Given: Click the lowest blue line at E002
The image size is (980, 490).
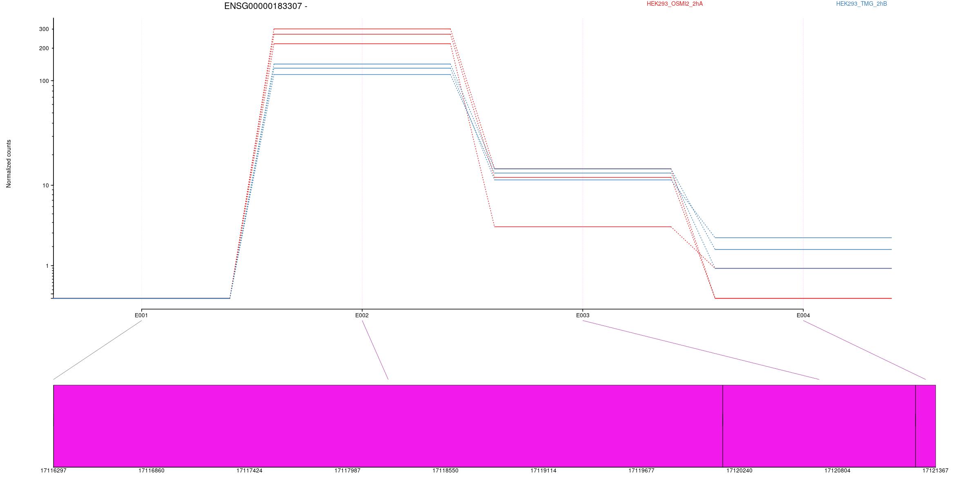Looking at the screenshot, I should pos(362,75).
